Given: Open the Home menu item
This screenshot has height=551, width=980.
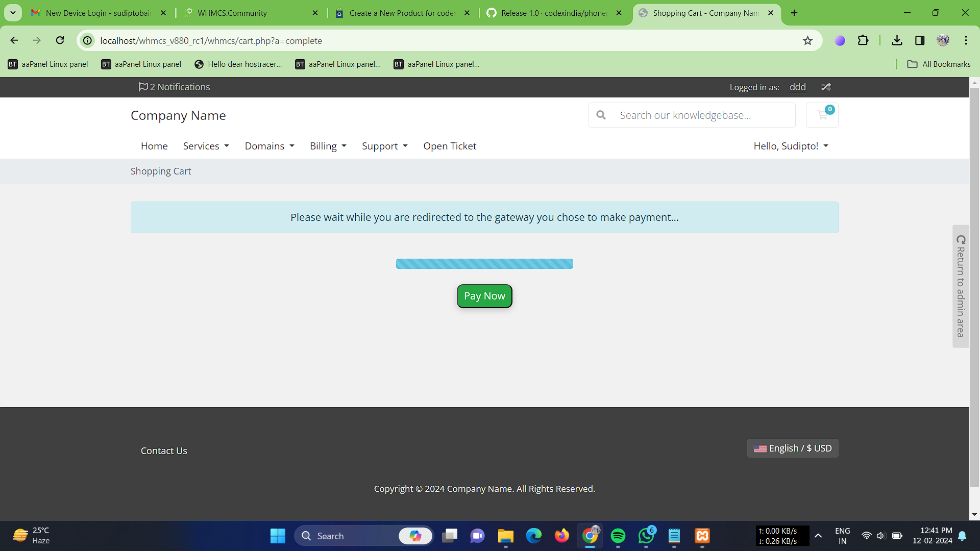Looking at the screenshot, I should coord(154,146).
